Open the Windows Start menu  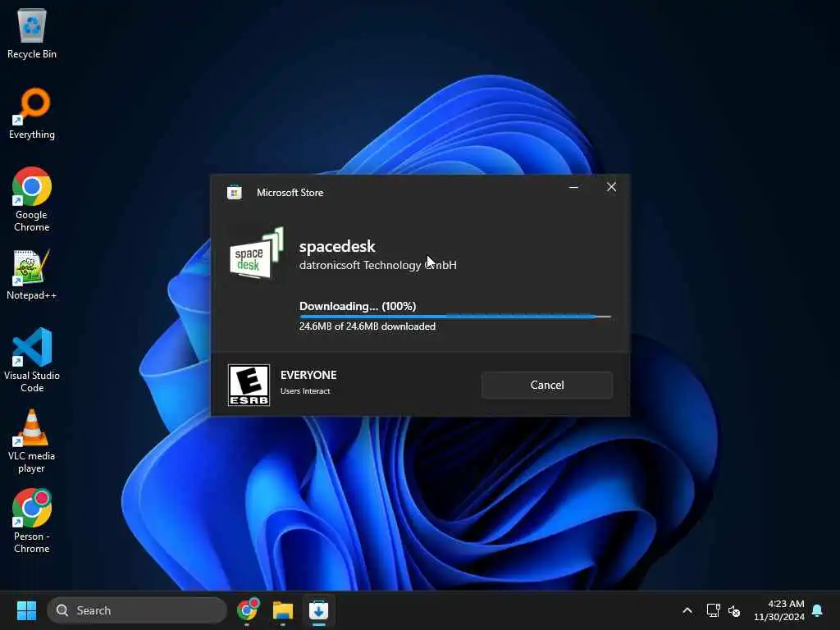(x=26, y=610)
